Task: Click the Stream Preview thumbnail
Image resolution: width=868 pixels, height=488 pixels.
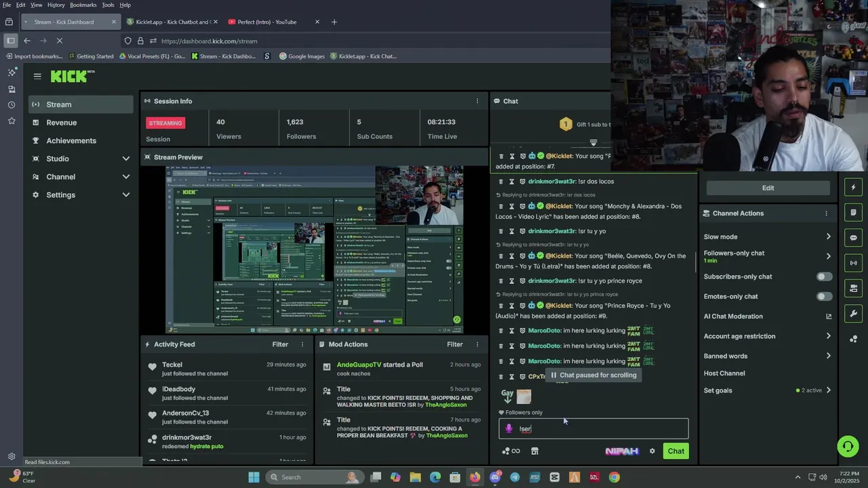Action: tap(315, 249)
